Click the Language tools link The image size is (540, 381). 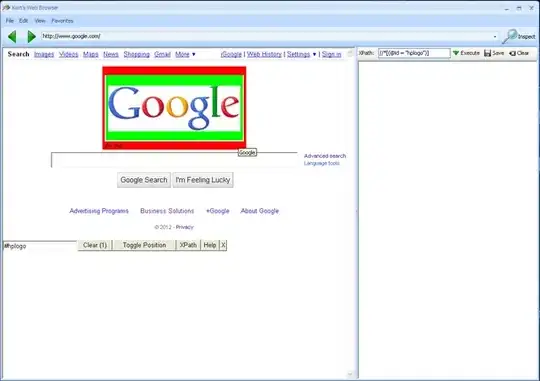point(322,163)
